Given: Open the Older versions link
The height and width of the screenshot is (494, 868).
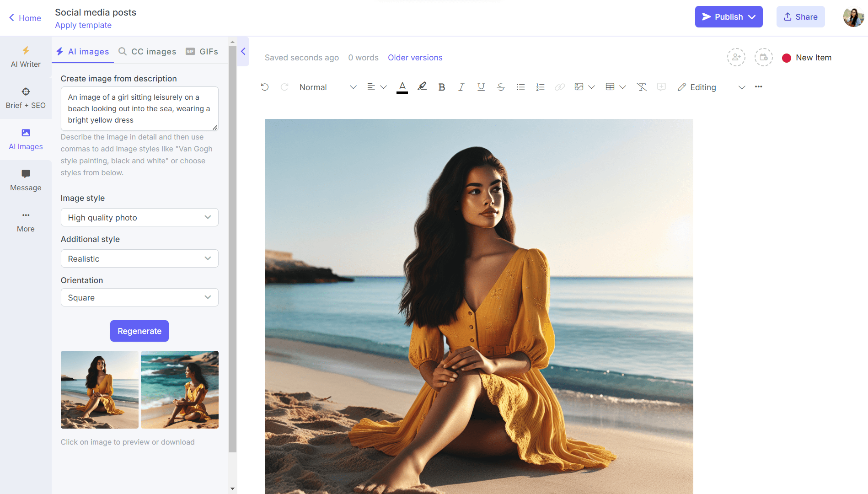Looking at the screenshot, I should tap(415, 57).
